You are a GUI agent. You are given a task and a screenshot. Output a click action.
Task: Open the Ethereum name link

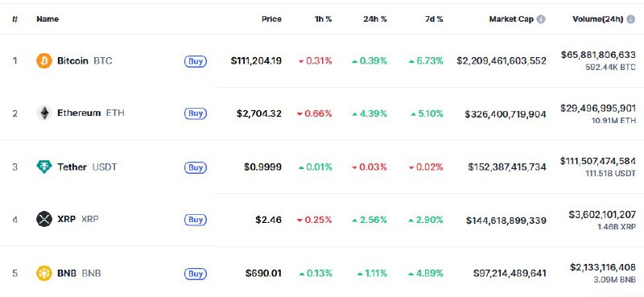(79, 113)
